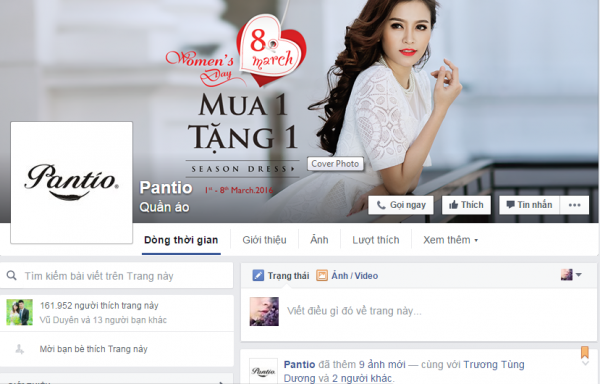Screen dimensions: 600x384
Task: Focus the Tìm kiếm bài viết search field
Action: [116, 275]
